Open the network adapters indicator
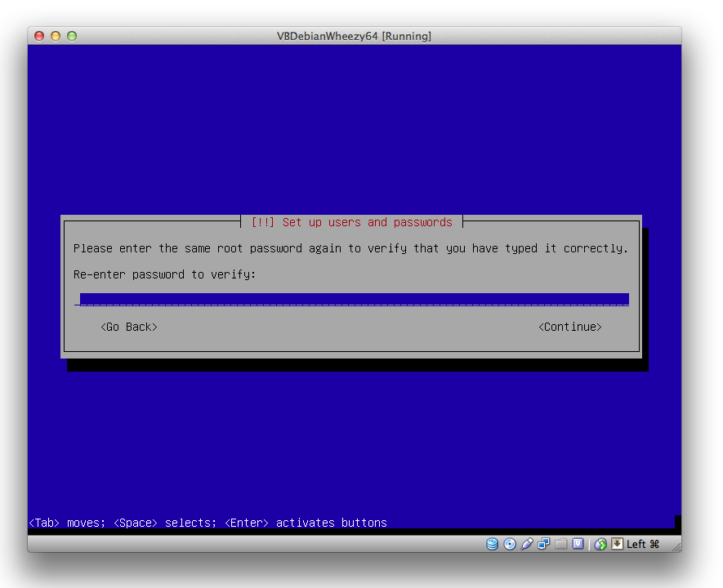 (x=544, y=544)
